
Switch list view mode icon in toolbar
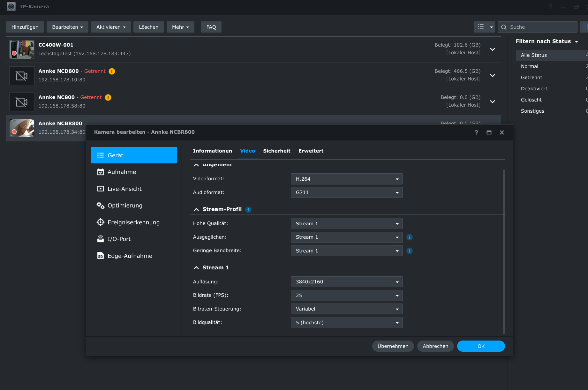click(480, 27)
